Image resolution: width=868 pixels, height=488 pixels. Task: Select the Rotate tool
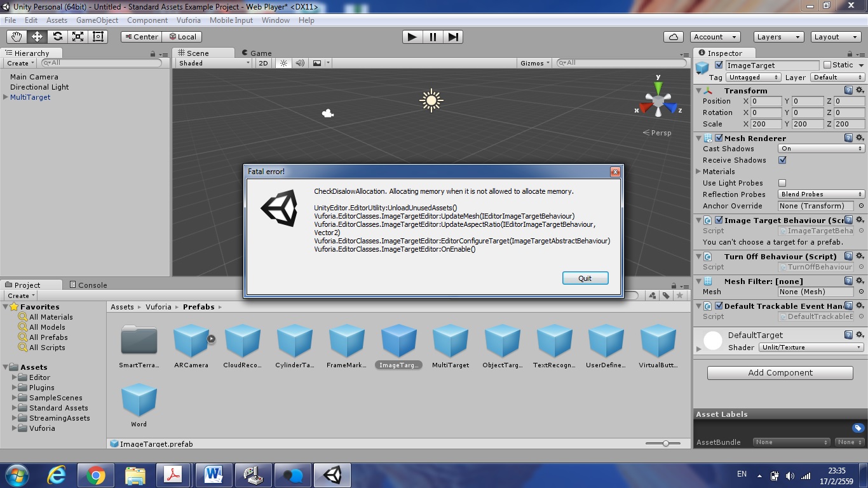coord(58,37)
